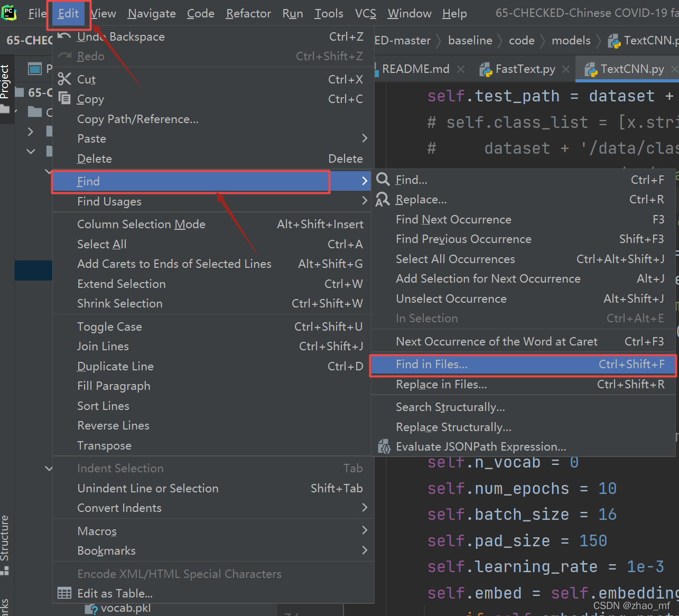Close the FastText.py editor tab
The height and width of the screenshot is (616, 679).
tap(566, 69)
